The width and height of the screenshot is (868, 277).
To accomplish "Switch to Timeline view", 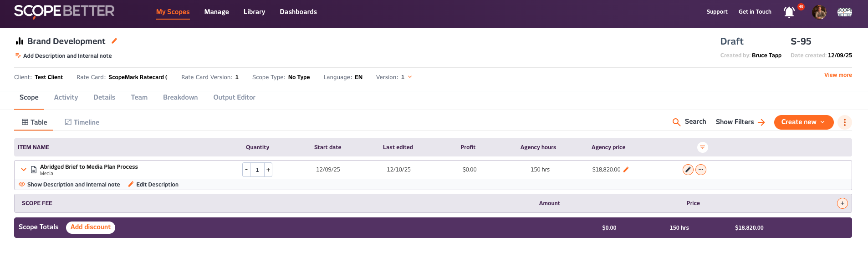I will coord(82,122).
